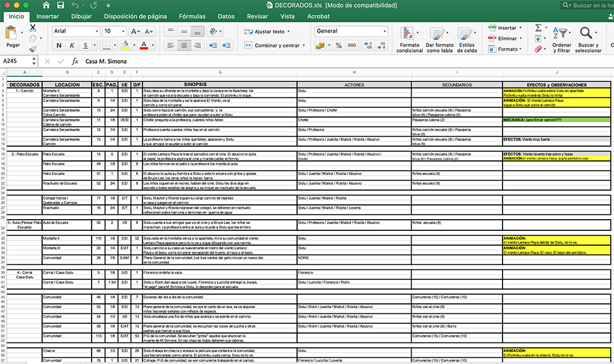Viewport: 614px width, 364px height.
Task: Decrease the cell indent
Action: click(213, 45)
